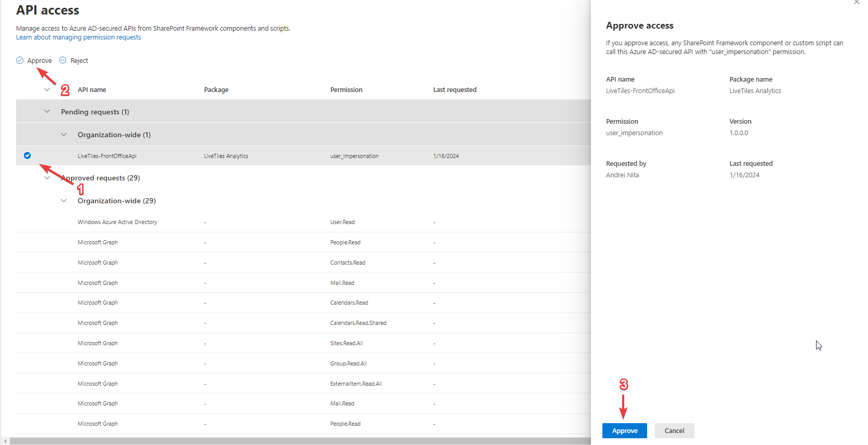Click the ExternalItem.Read.All permission cell
Viewport: 868px width, 445px height.
click(x=356, y=384)
